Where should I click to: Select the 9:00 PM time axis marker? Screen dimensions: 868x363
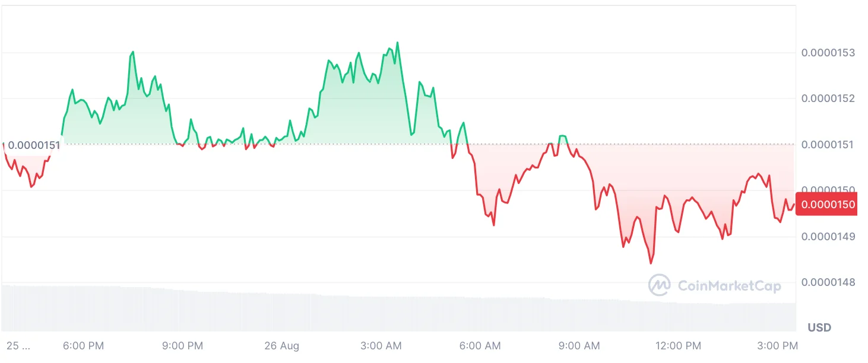point(183,346)
